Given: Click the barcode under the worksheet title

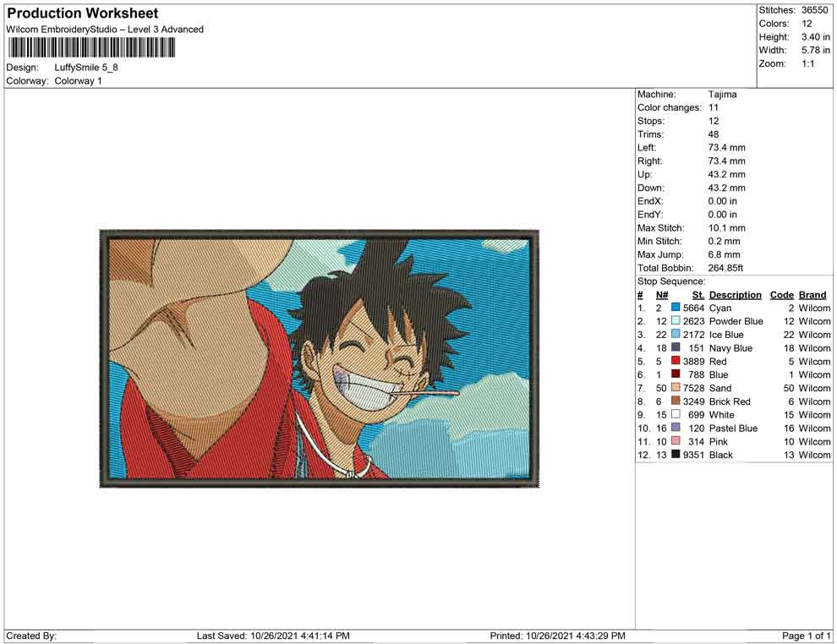Looking at the screenshot, I should (x=90, y=48).
